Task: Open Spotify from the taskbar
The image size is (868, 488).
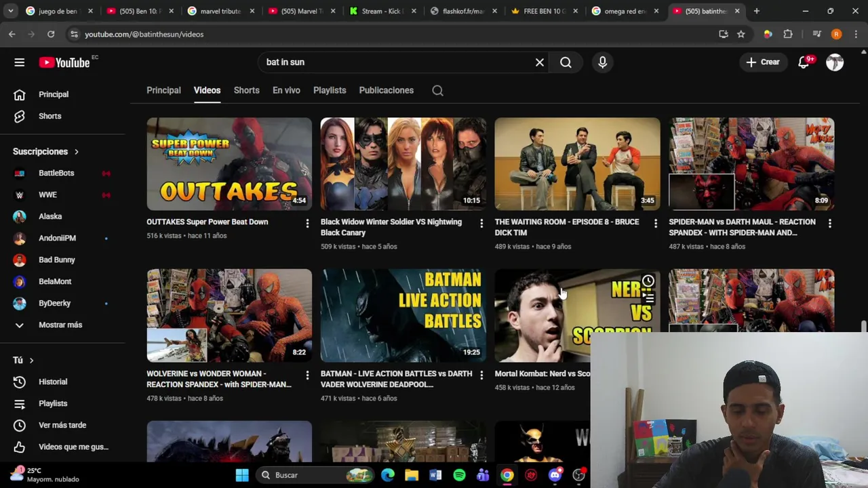Action: click(459, 475)
